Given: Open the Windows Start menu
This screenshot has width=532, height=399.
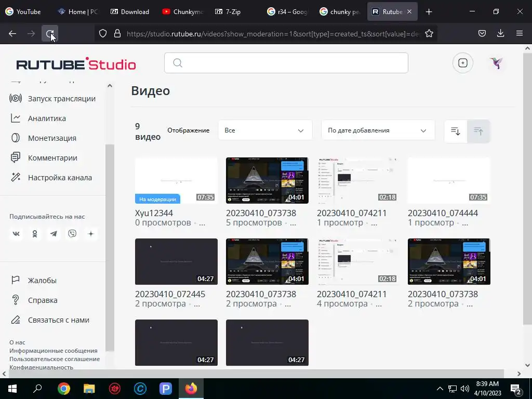Looking at the screenshot, I should click(x=12, y=389).
